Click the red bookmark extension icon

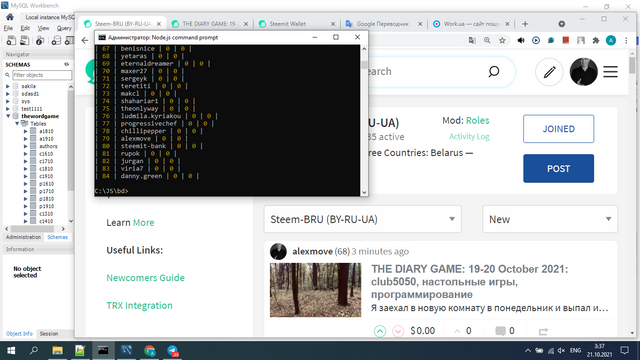click(x=566, y=40)
